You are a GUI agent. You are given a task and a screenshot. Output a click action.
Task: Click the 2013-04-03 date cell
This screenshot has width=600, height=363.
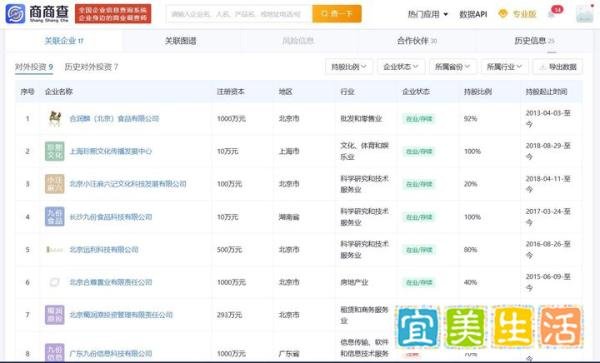(x=548, y=119)
